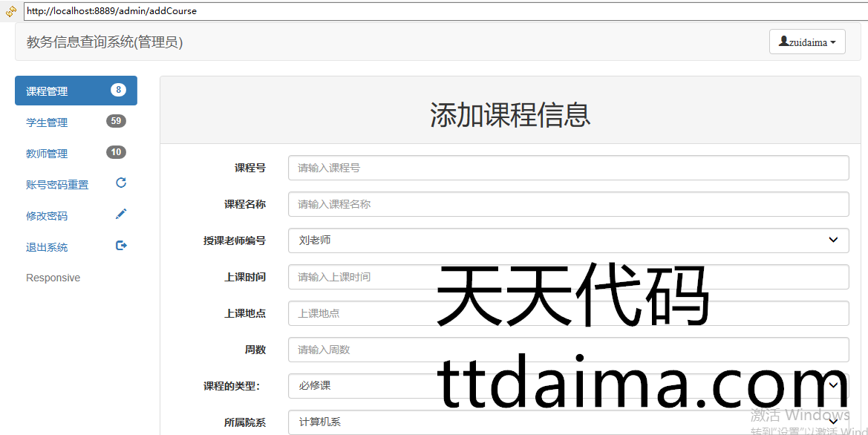Click the badge showing 8 courses

118,90
